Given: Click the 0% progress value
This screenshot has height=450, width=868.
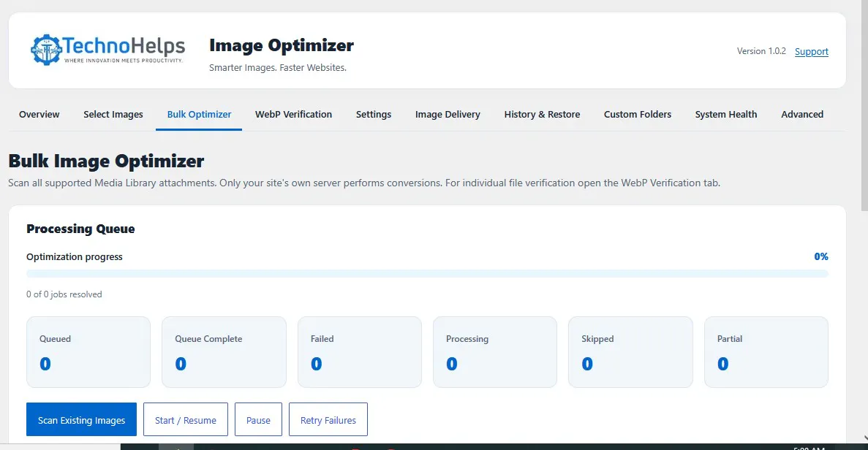Looking at the screenshot, I should pos(821,256).
